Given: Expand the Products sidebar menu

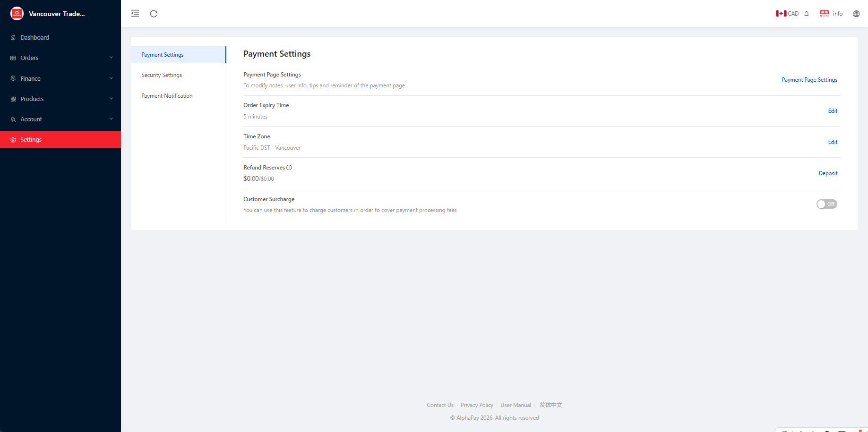Looking at the screenshot, I should coord(60,99).
